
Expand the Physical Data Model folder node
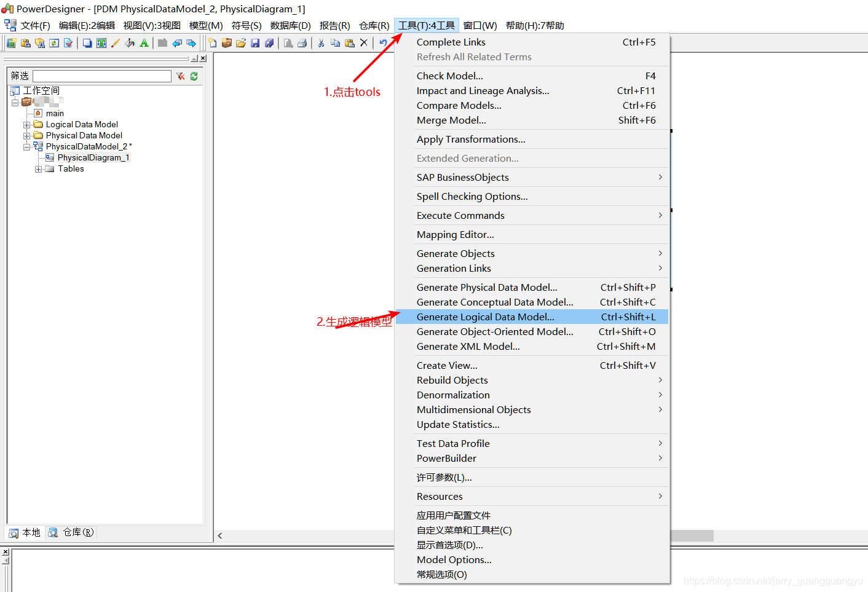(x=27, y=136)
